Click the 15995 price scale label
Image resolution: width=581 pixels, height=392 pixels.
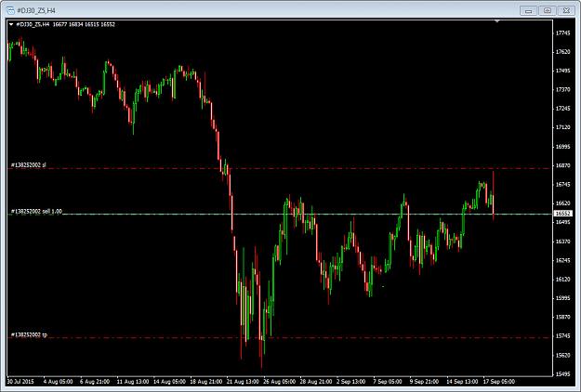[562, 298]
